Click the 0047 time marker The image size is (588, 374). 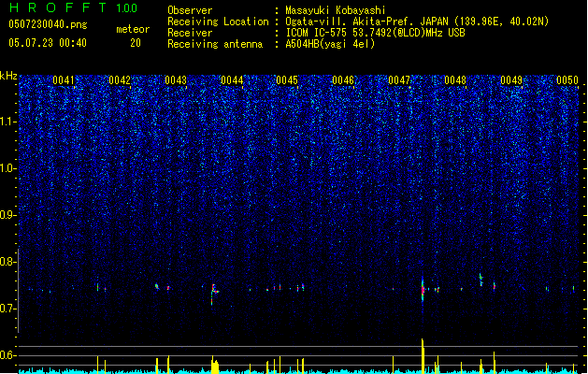[399, 80]
